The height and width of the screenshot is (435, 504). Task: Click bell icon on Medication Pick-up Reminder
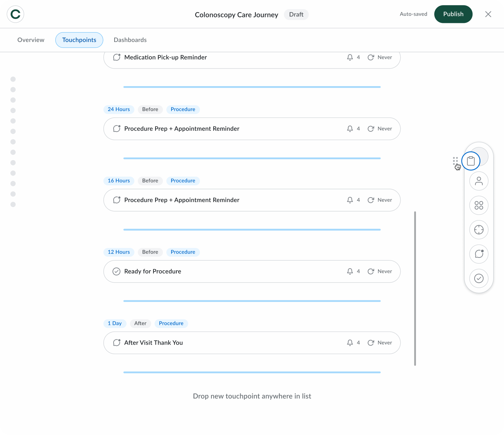click(x=350, y=57)
